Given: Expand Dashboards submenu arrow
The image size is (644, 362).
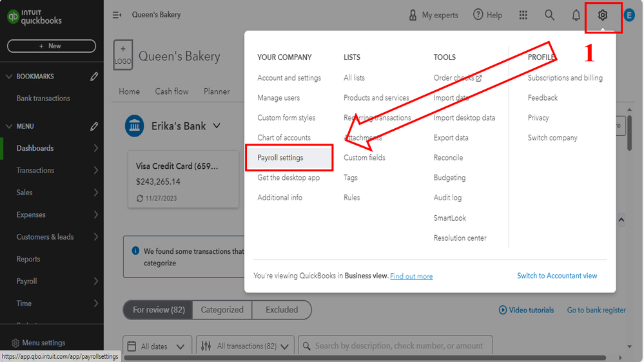Looking at the screenshot, I should click(95, 148).
